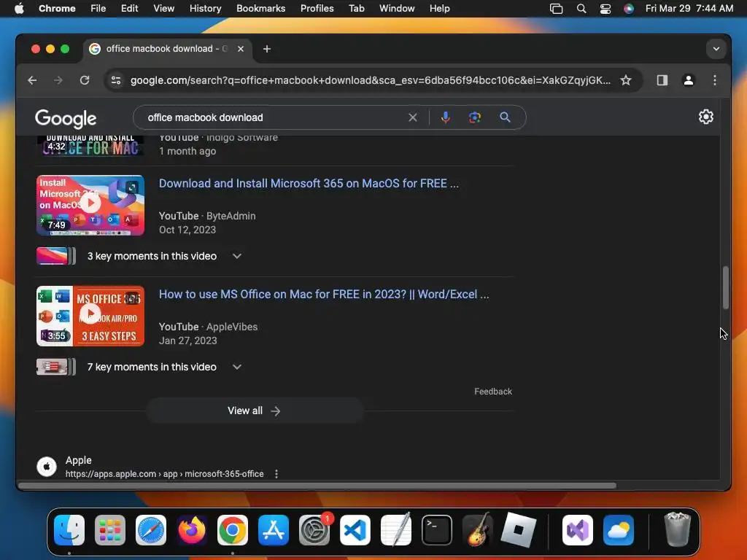Reload the current page
The image size is (747, 560).
pos(85,80)
